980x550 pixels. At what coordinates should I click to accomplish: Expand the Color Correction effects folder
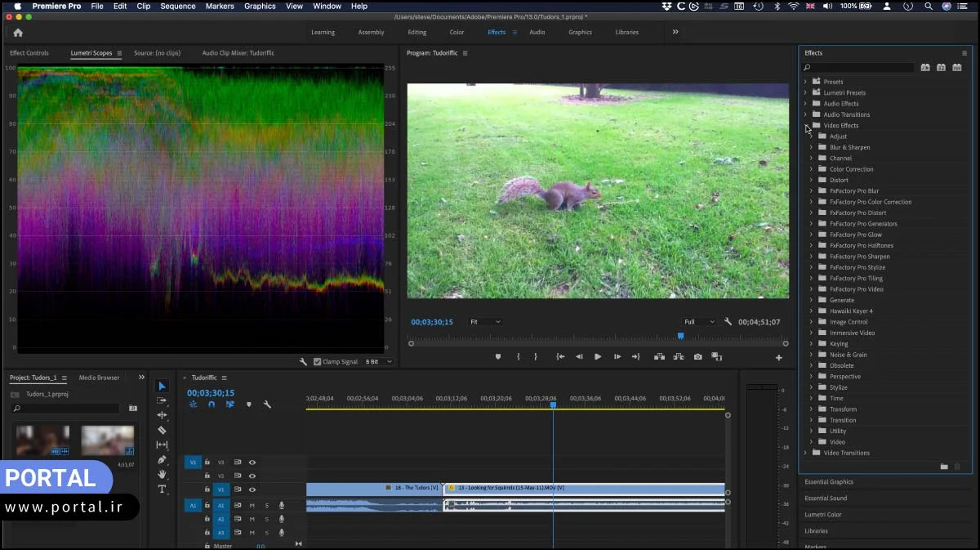click(x=811, y=169)
